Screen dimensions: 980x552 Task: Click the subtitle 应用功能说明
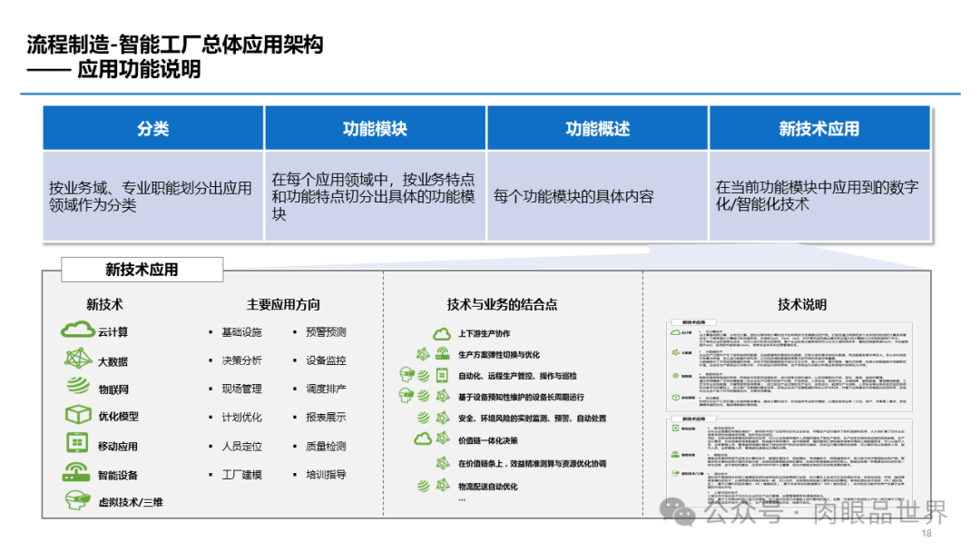[140, 69]
